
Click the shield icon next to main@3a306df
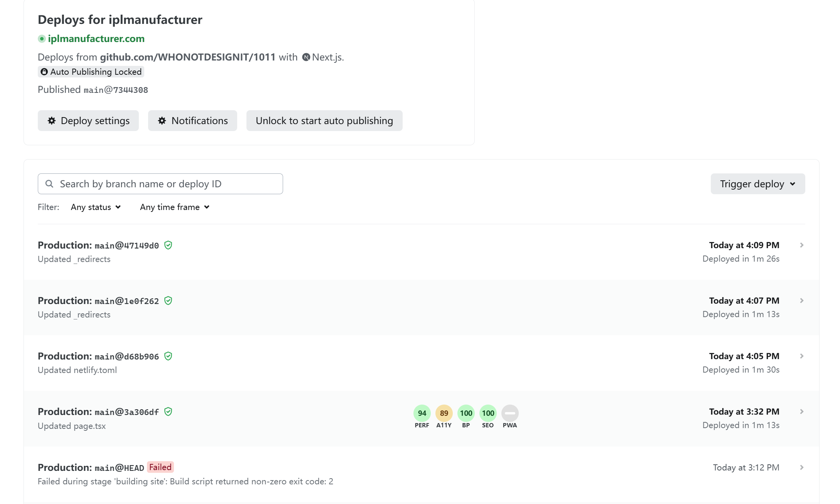pos(168,412)
